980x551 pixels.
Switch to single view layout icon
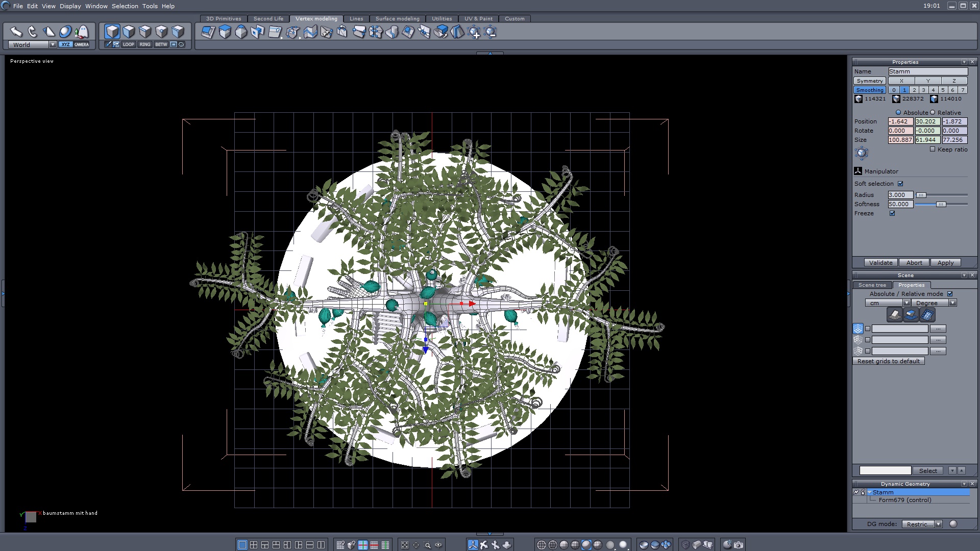point(242,545)
